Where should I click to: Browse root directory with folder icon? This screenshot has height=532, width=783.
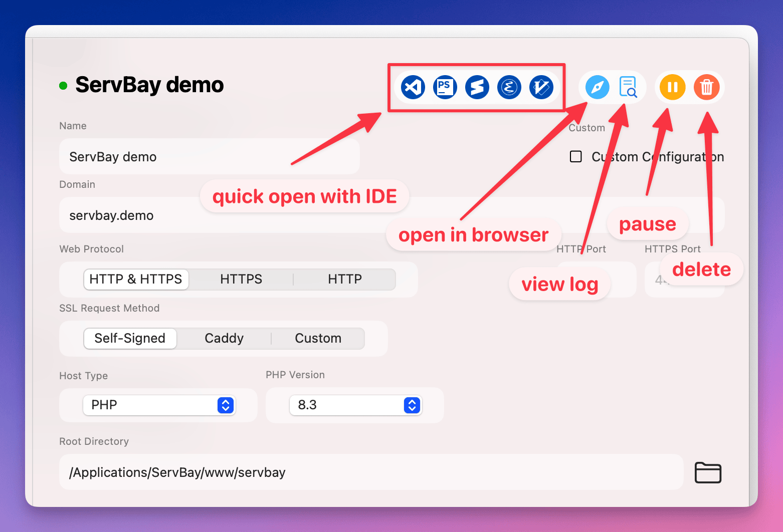click(708, 472)
